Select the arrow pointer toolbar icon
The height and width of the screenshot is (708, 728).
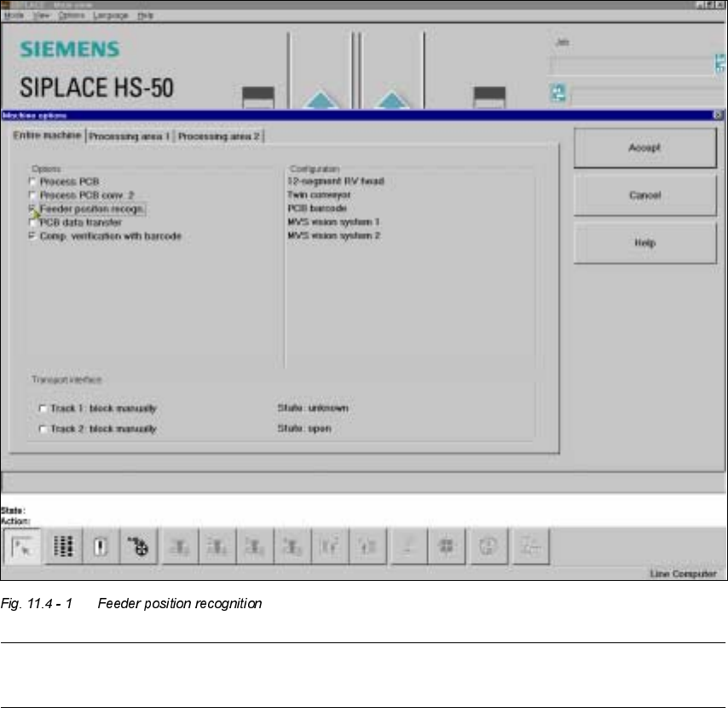tap(22, 546)
